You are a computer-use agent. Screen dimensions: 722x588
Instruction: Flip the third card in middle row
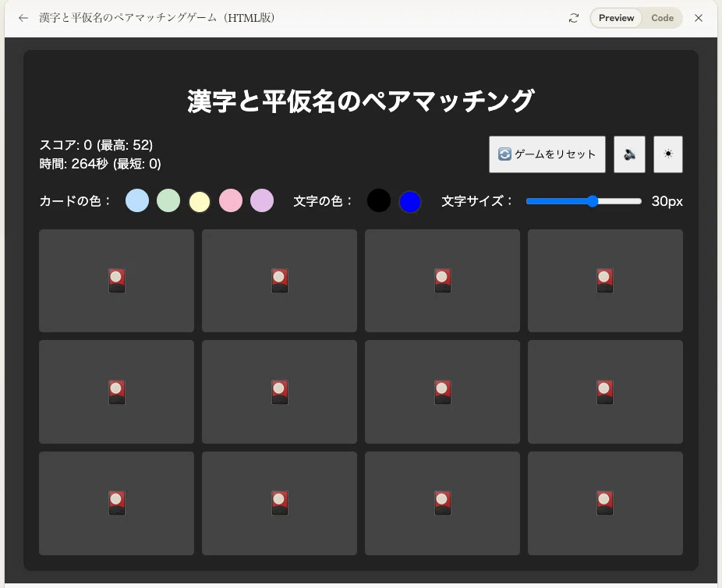click(x=443, y=391)
